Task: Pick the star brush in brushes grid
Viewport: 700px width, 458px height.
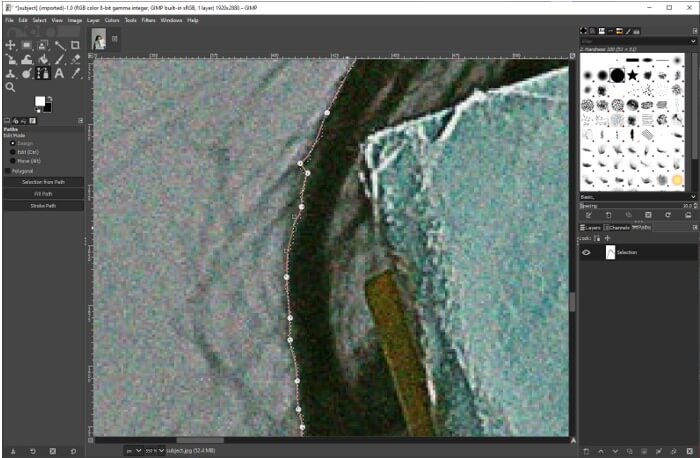Action: pyautogui.click(x=632, y=75)
